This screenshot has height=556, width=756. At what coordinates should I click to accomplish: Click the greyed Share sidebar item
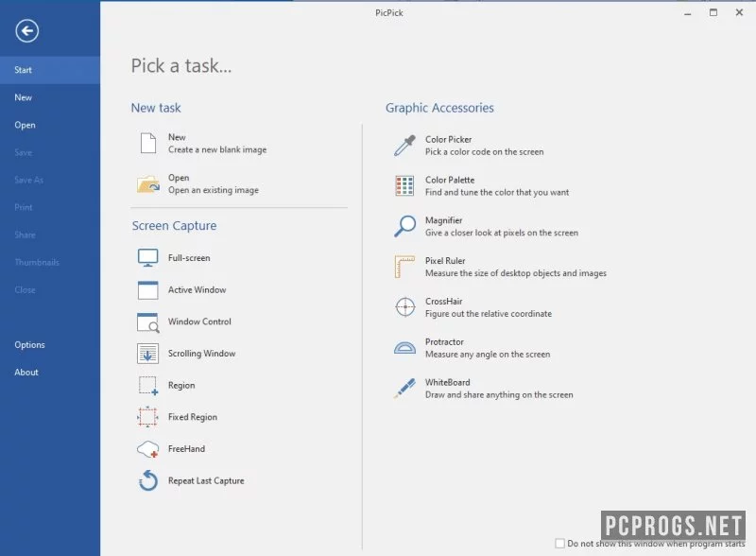click(50, 235)
